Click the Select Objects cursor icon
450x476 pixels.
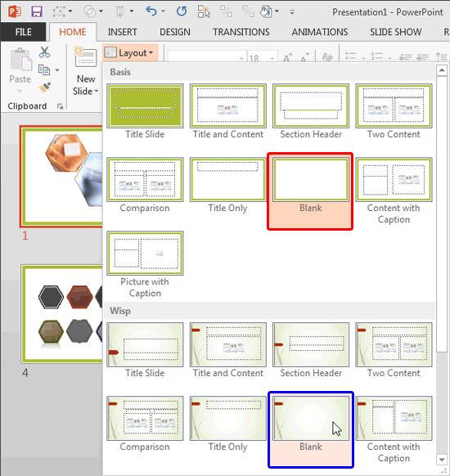click(x=204, y=11)
